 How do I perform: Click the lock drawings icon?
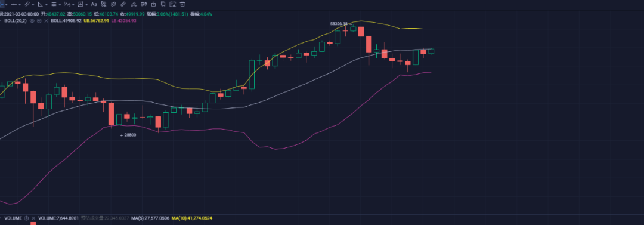pos(154,4)
